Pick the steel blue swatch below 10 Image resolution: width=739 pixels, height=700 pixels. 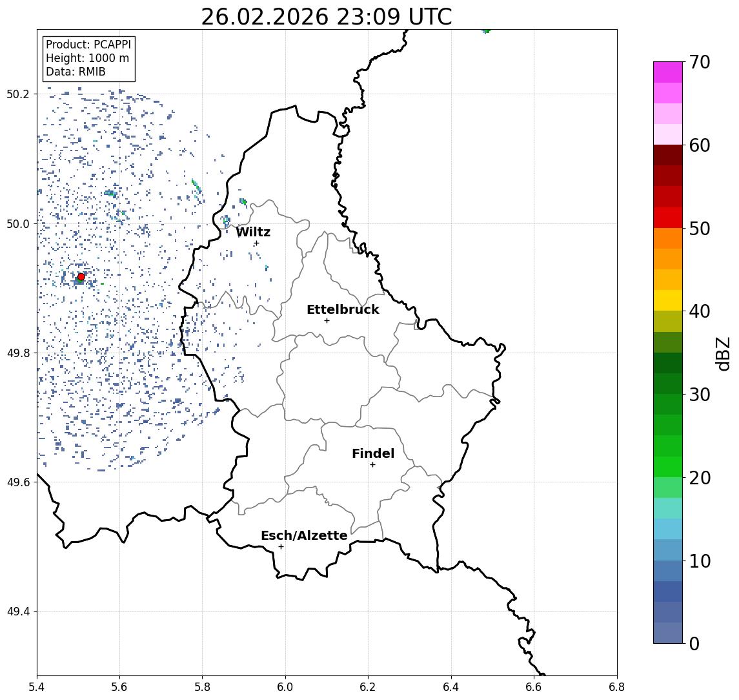[668, 571]
